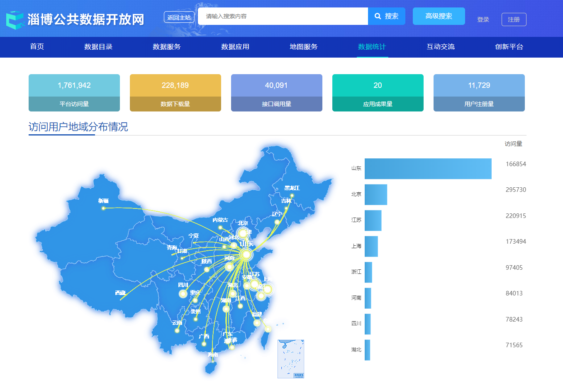The width and height of the screenshot is (563, 392).
Task: Click the site logo cube icon
Action: click(15, 19)
